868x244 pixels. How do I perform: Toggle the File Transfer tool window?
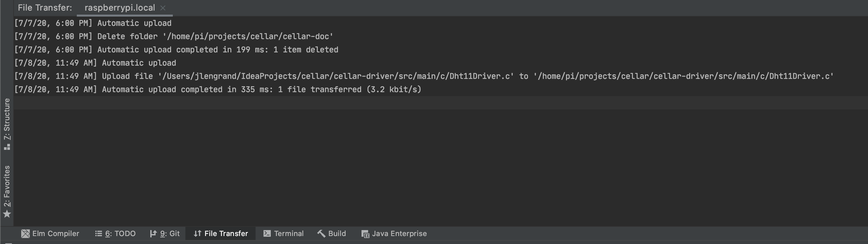pos(221,233)
